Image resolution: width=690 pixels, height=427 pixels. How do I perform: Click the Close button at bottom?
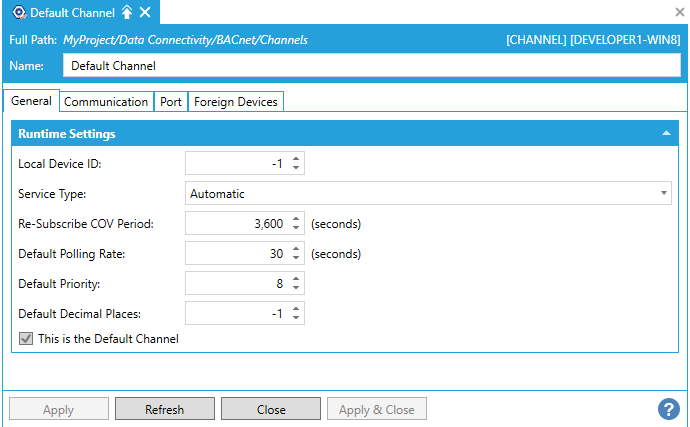[271, 409]
